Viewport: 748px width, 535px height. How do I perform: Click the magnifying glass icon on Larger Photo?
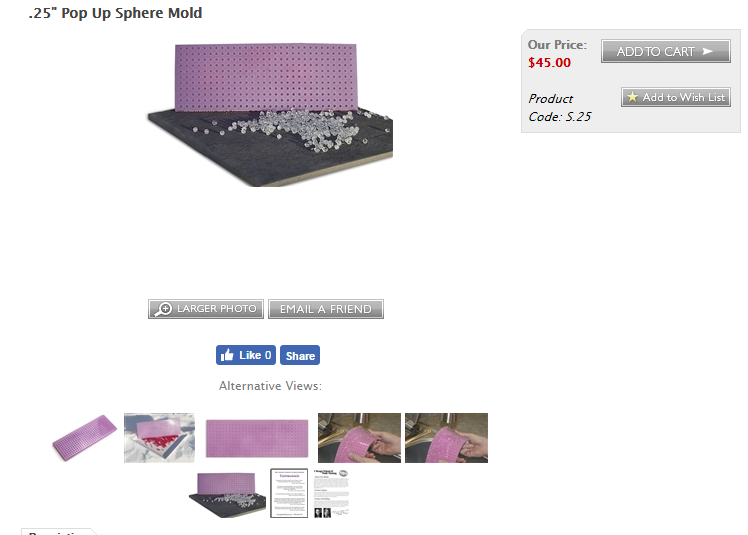pyautogui.click(x=163, y=309)
